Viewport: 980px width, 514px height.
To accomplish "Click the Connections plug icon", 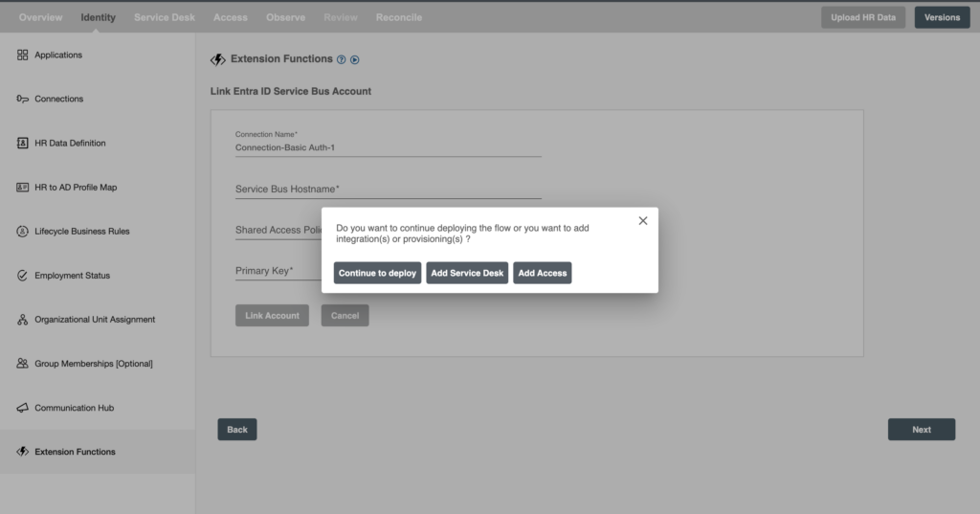I will point(23,99).
